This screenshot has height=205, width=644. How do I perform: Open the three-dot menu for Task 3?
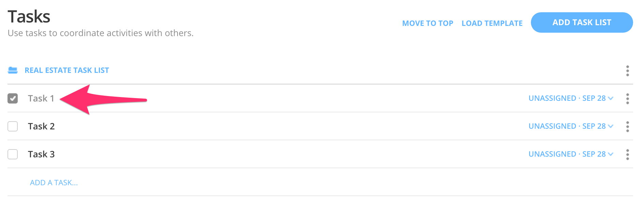(627, 154)
